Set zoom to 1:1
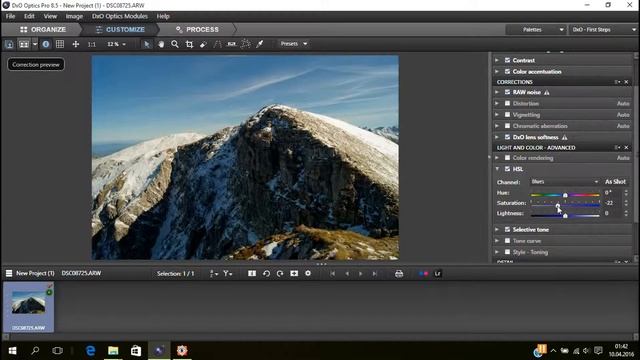The width and height of the screenshot is (640, 360). click(x=91, y=44)
